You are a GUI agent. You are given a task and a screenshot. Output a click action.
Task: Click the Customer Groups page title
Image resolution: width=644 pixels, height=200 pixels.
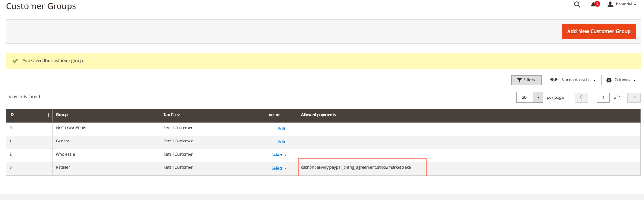coord(41,6)
